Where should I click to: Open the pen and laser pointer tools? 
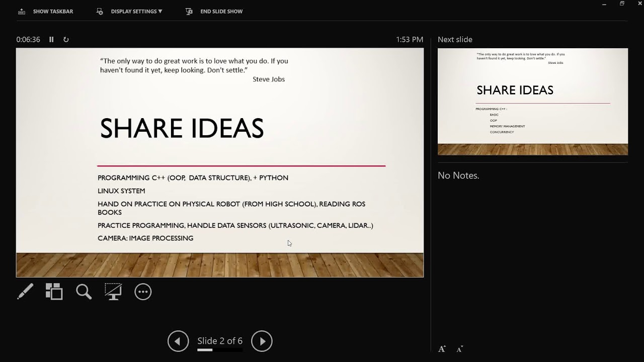click(x=25, y=292)
